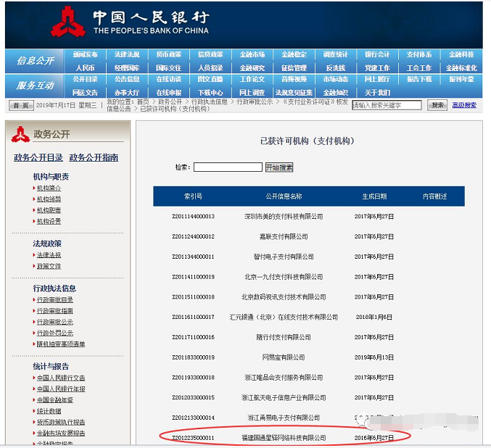Viewport: 491px width, 448px height.
Task: Open the 货币政策 navigation item
Action: click(169, 54)
